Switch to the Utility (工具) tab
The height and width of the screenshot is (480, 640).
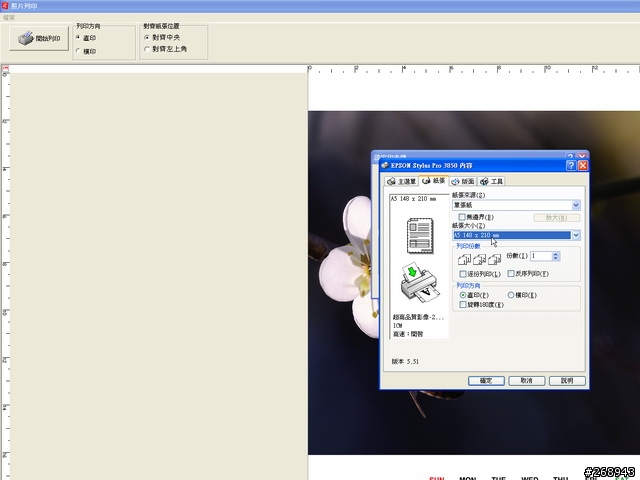(x=491, y=181)
